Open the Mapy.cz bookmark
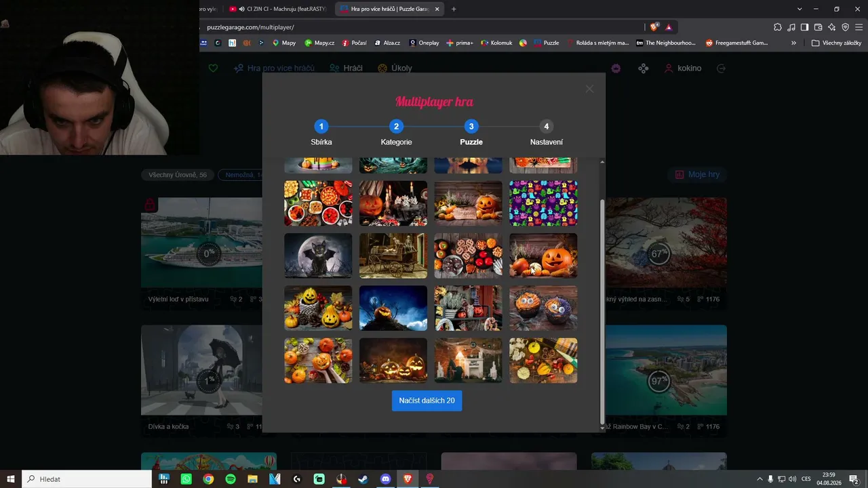 point(319,43)
